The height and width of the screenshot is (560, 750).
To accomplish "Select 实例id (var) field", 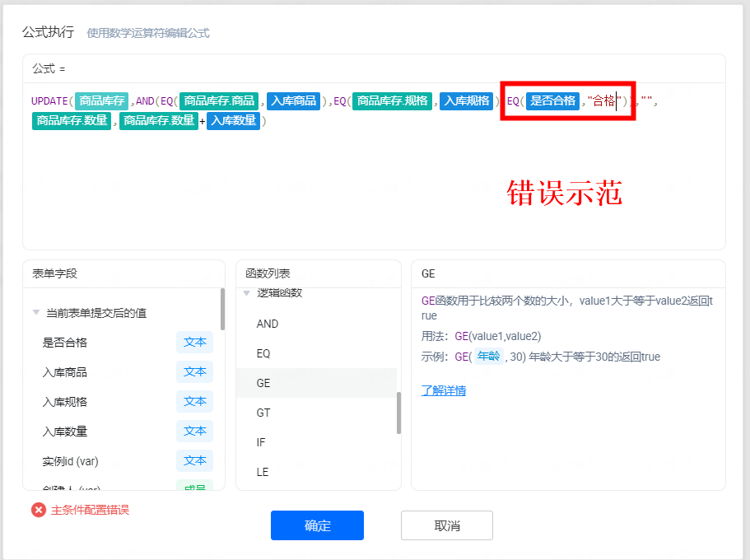I will [70, 461].
